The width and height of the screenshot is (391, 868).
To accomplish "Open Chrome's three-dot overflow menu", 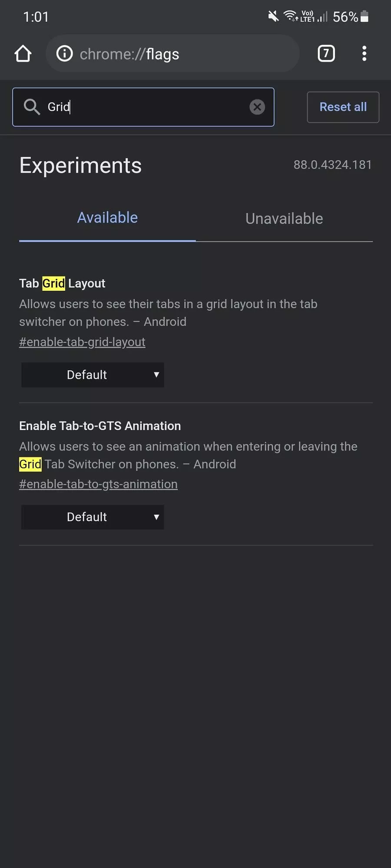I will (364, 53).
